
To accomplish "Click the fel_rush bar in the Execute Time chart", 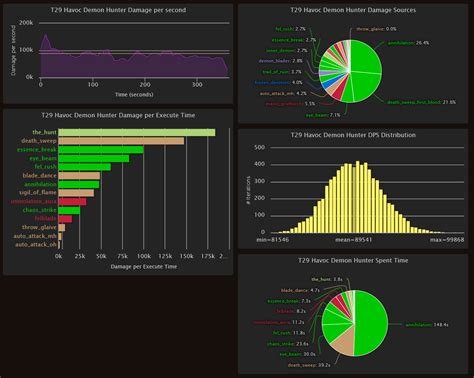I will coord(84,167).
